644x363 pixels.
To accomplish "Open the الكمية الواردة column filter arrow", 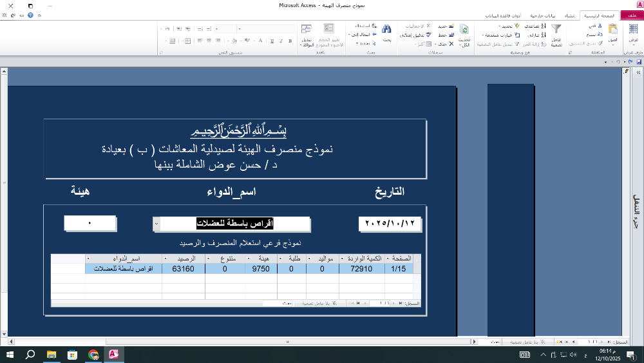I will click(x=341, y=259).
